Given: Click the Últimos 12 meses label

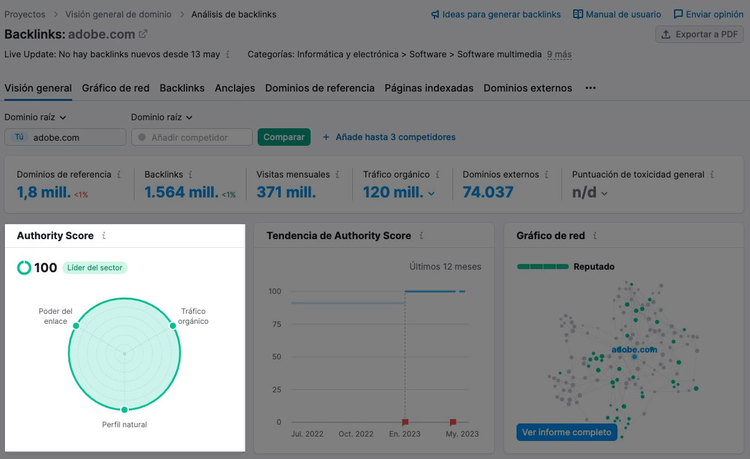Looking at the screenshot, I should pos(445,267).
